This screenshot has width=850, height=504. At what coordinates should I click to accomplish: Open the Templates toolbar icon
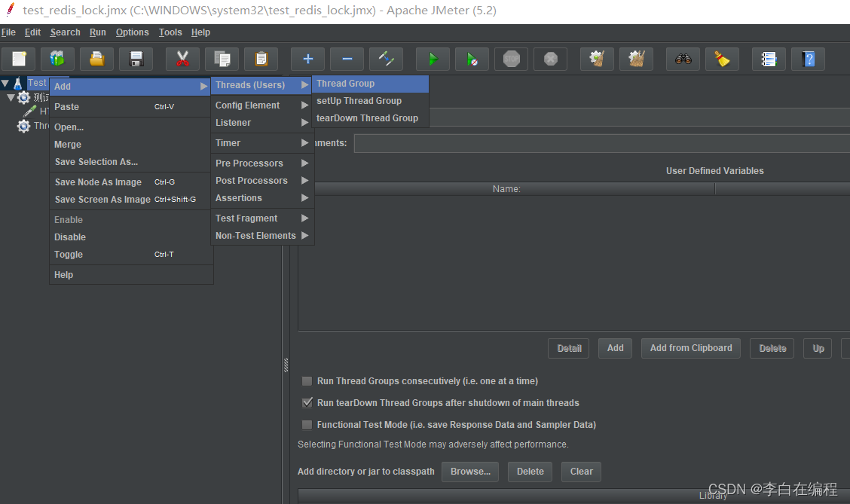(57, 59)
